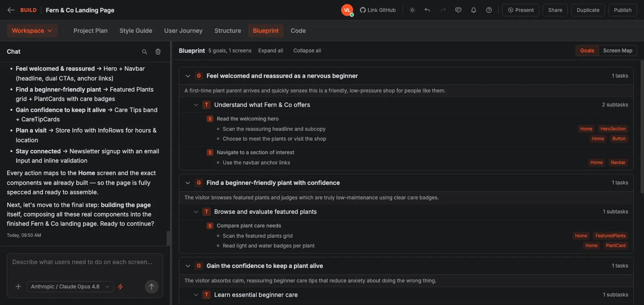Click the redo arrow icon
The width and height of the screenshot is (644, 305).
tap(443, 10)
